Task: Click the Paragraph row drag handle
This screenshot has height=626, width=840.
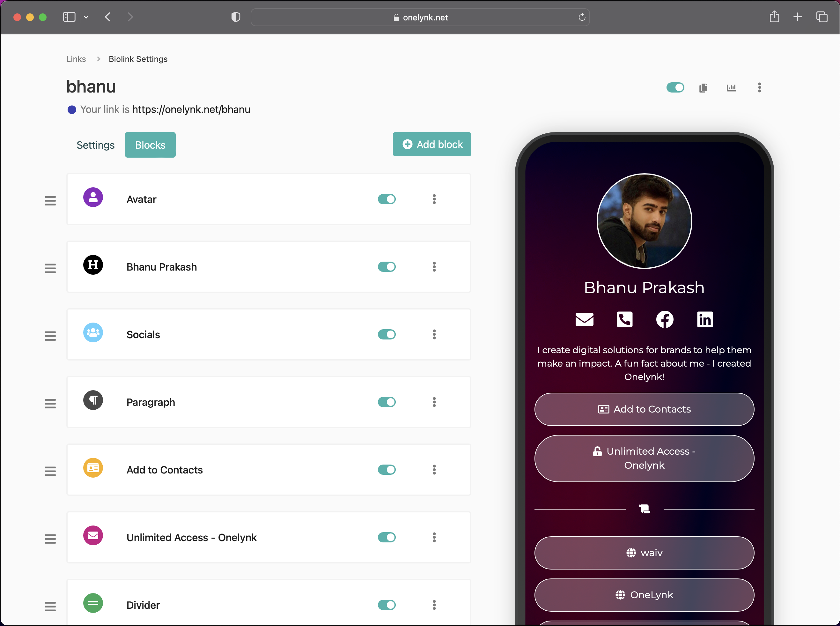Action: pos(50,404)
